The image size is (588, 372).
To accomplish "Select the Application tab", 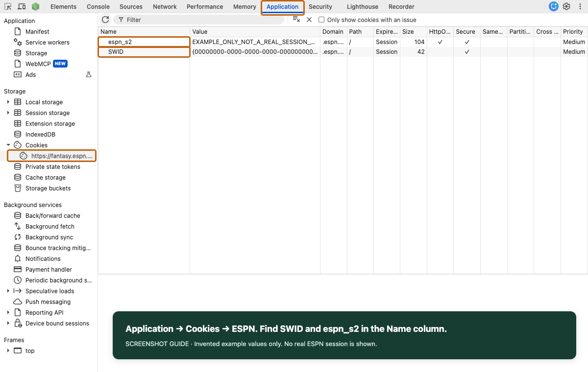I will [x=282, y=7].
